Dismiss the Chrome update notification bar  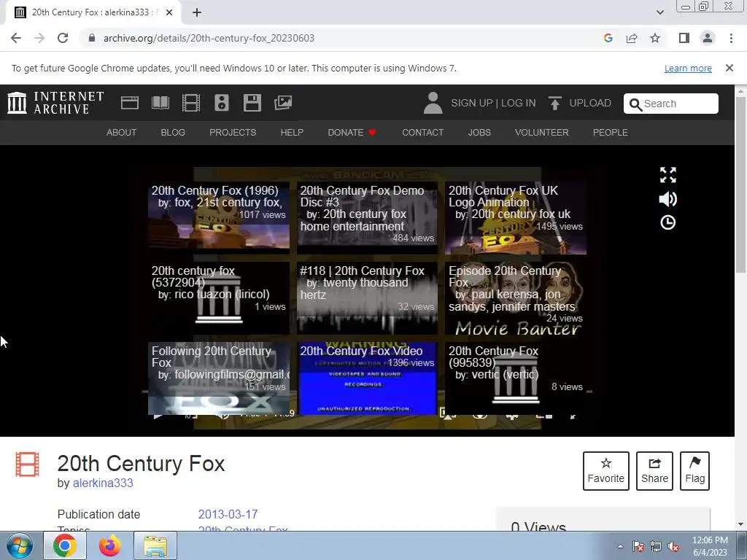coord(729,68)
